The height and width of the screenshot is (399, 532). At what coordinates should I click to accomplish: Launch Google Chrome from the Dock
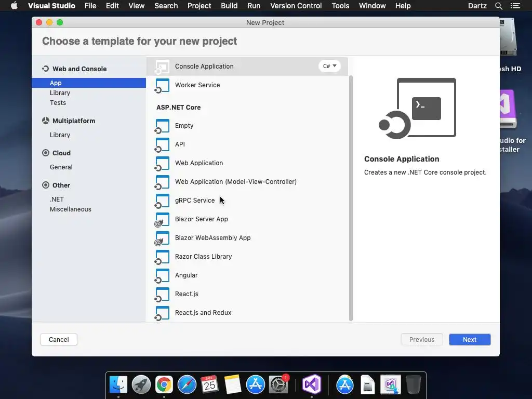pos(164,384)
